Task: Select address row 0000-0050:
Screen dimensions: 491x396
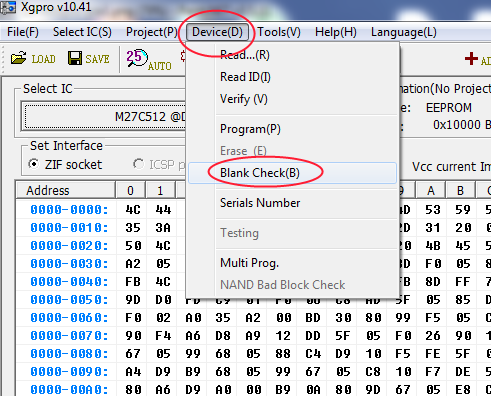Action: click(x=69, y=300)
